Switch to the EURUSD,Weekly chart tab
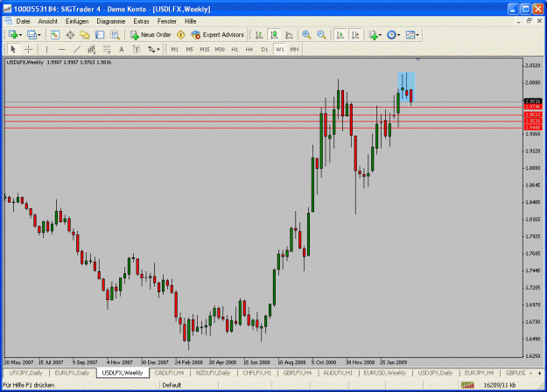Screen dimensions: 547x392 point(385,373)
